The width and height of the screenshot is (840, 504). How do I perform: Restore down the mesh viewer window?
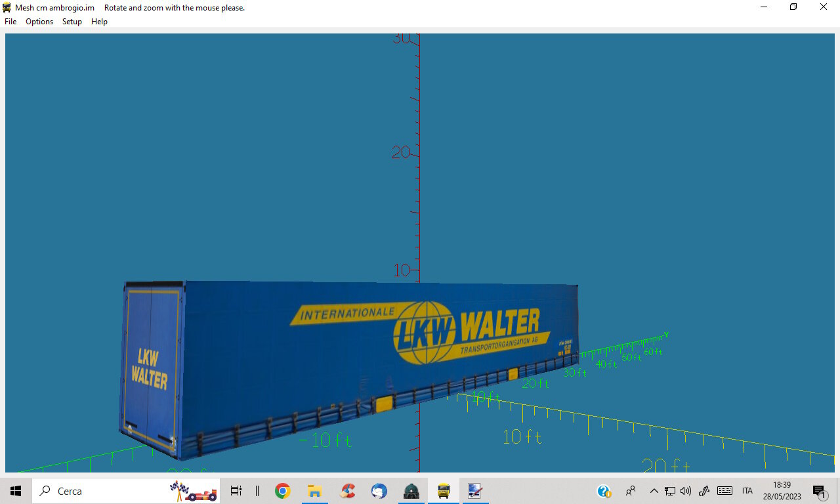(x=793, y=7)
